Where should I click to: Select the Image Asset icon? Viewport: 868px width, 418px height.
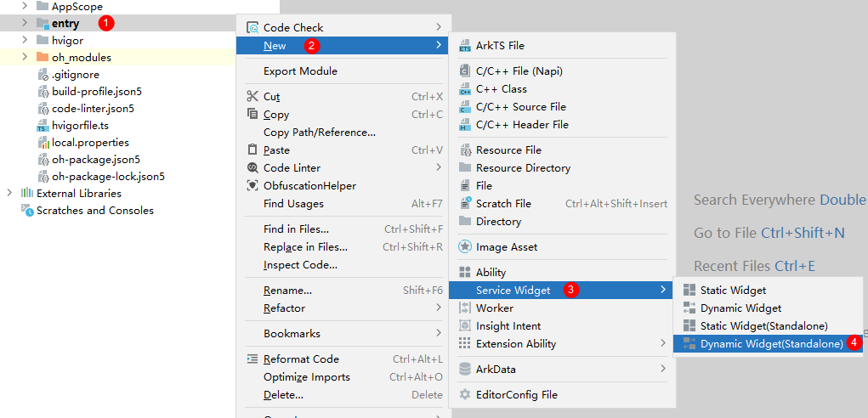(465, 247)
